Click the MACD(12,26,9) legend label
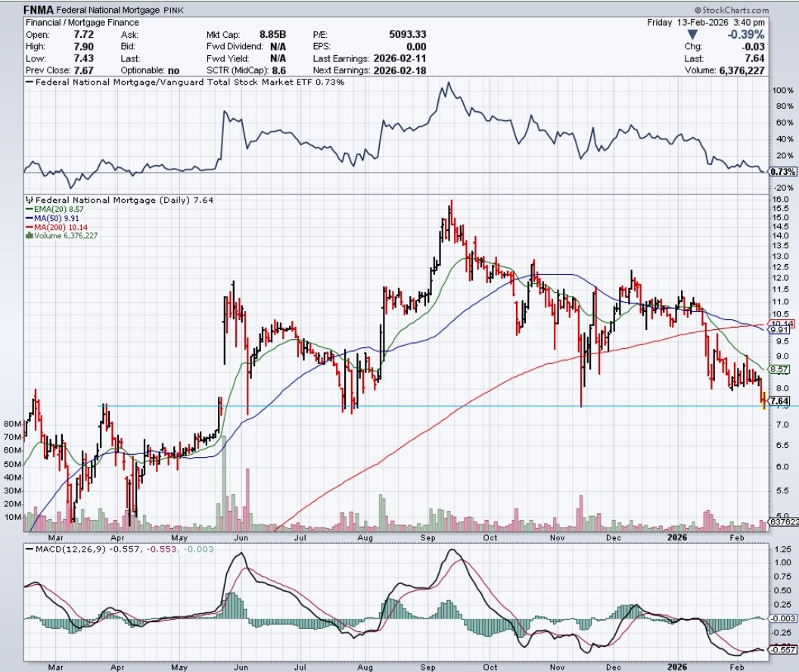This screenshot has width=799, height=672. coord(73,549)
